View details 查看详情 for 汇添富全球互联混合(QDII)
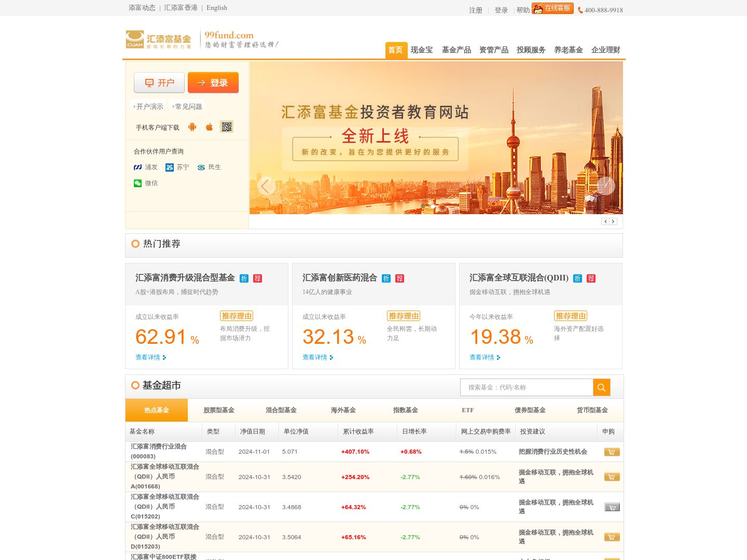 [485, 357]
